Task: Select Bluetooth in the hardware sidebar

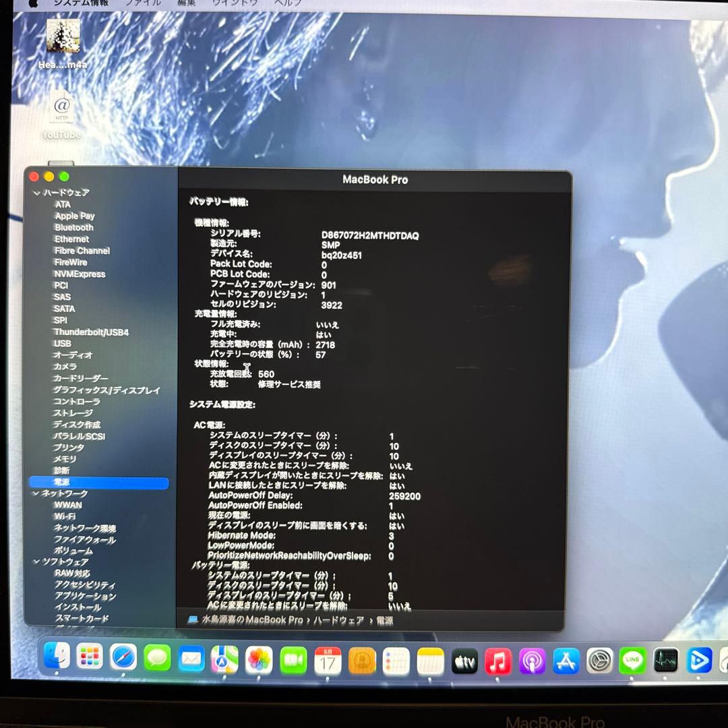Action: 73,227
